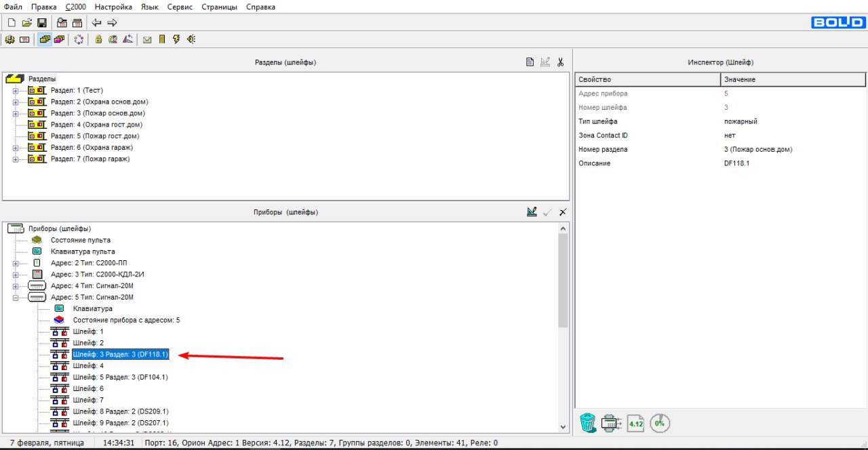Click the new blank file icon

point(12,22)
